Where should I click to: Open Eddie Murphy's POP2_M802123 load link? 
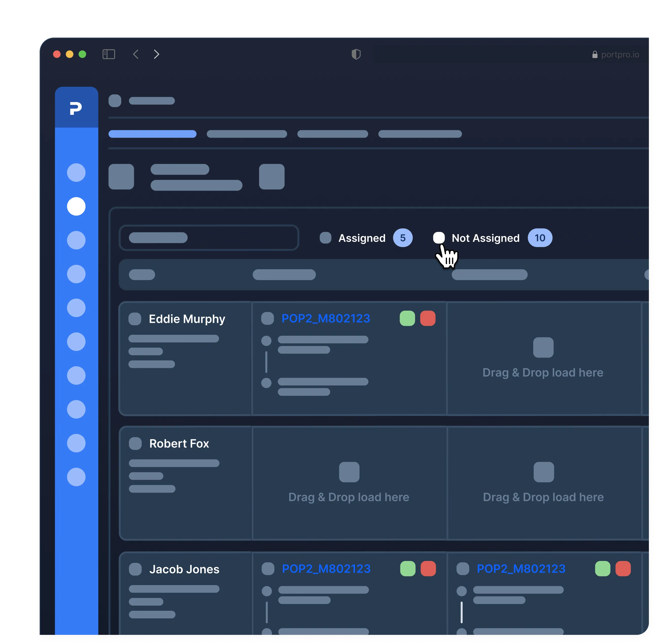[x=326, y=318]
